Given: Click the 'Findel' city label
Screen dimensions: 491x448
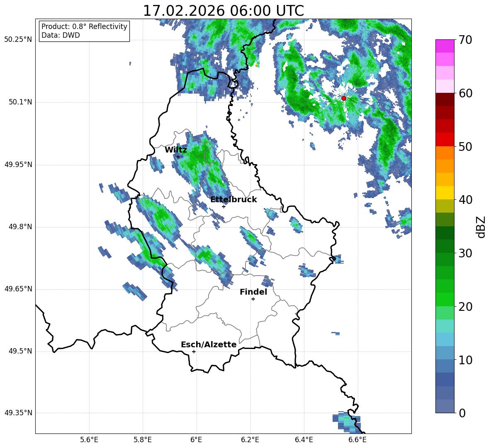Looking at the screenshot, I should pyautogui.click(x=253, y=292).
